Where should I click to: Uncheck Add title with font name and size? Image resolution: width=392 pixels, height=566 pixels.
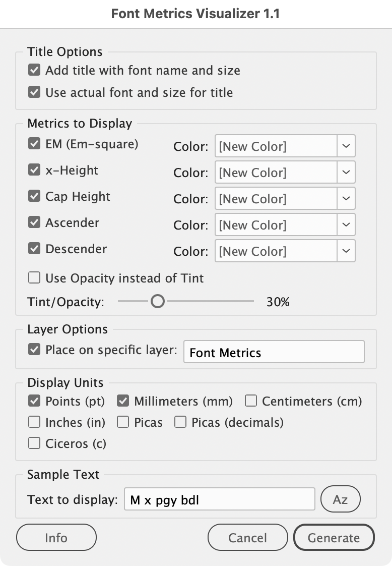click(34, 71)
